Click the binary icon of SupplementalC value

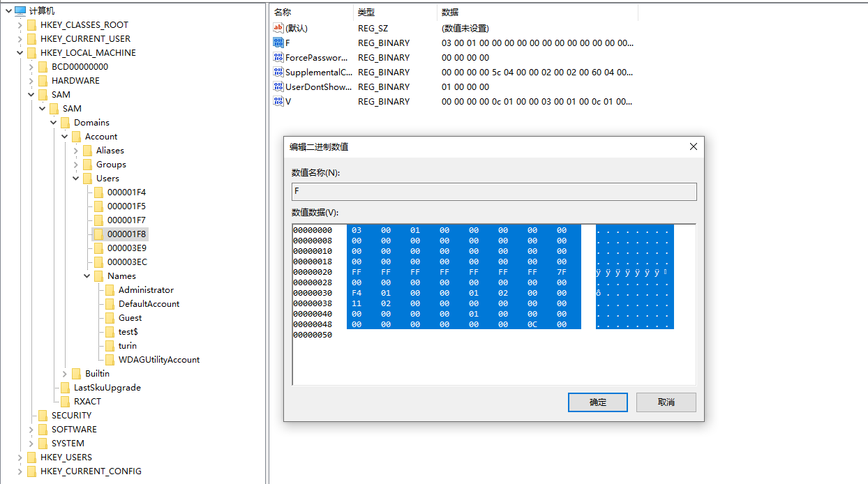pos(278,72)
